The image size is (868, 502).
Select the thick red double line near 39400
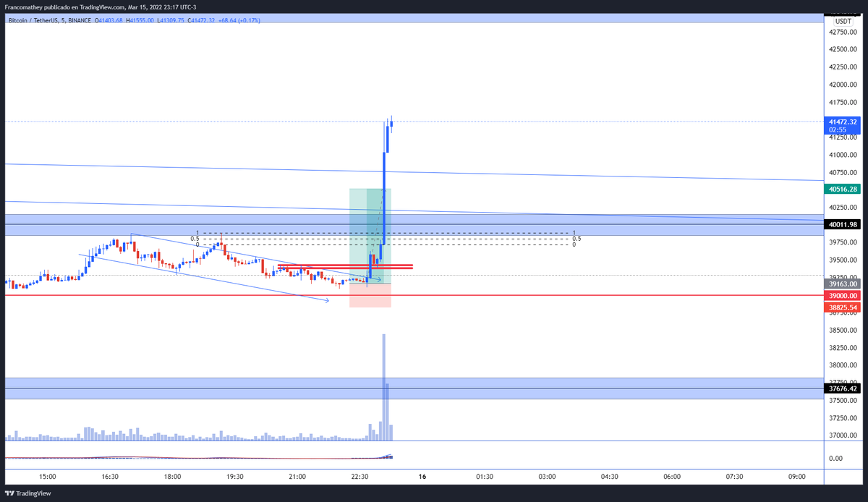tap(345, 267)
